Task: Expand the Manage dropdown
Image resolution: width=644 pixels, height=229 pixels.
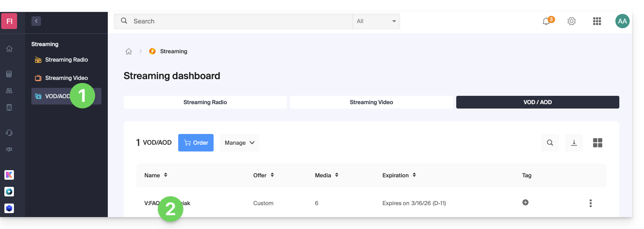Action: click(239, 143)
